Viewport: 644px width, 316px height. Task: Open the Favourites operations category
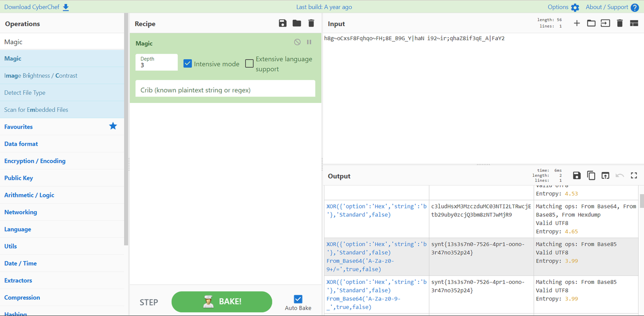(x=19, y=127)
